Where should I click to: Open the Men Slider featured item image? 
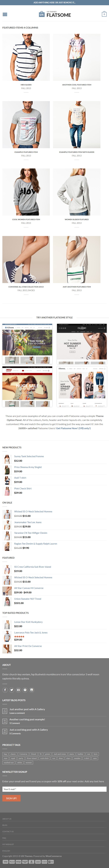pyautogui.click(x=26, y=57)
